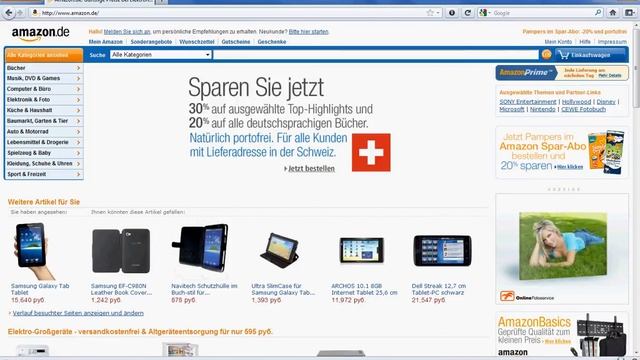Open the Google search engine selector icon
The width and height of the screenshot is (640, 360).
click(484, 13)
